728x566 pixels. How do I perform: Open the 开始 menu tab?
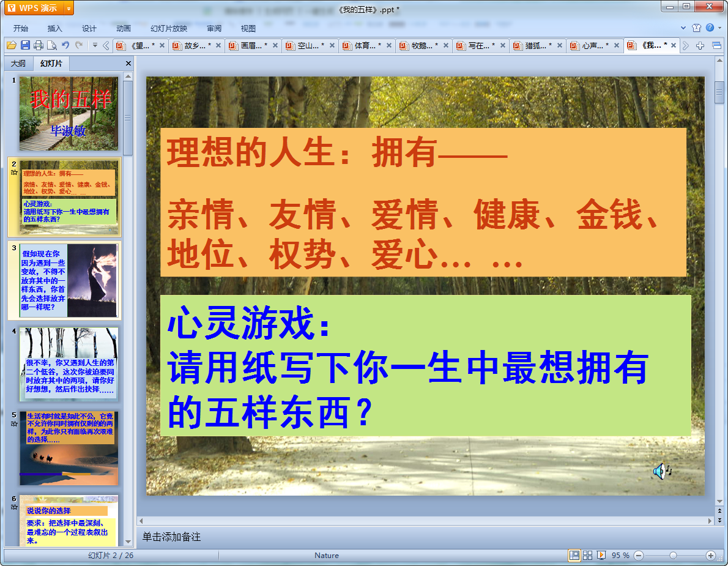pyautogui.click(x=20, y=28)
